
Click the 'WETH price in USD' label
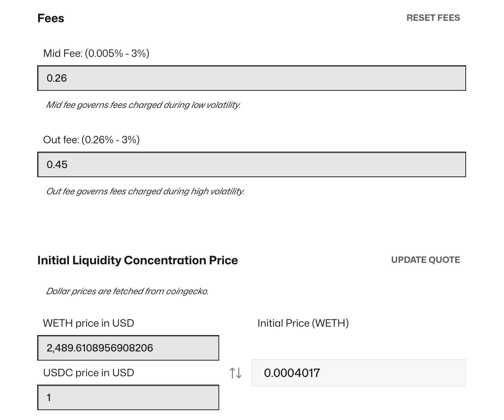(x=89, y=323)
